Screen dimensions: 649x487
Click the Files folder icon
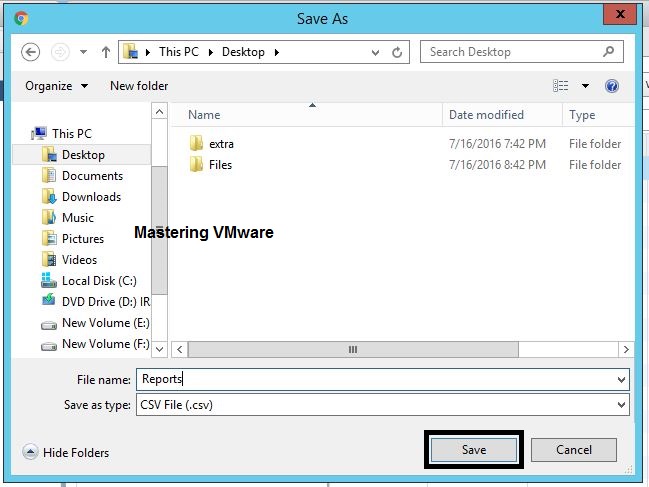pyautogui.click(x=196, y=164)
